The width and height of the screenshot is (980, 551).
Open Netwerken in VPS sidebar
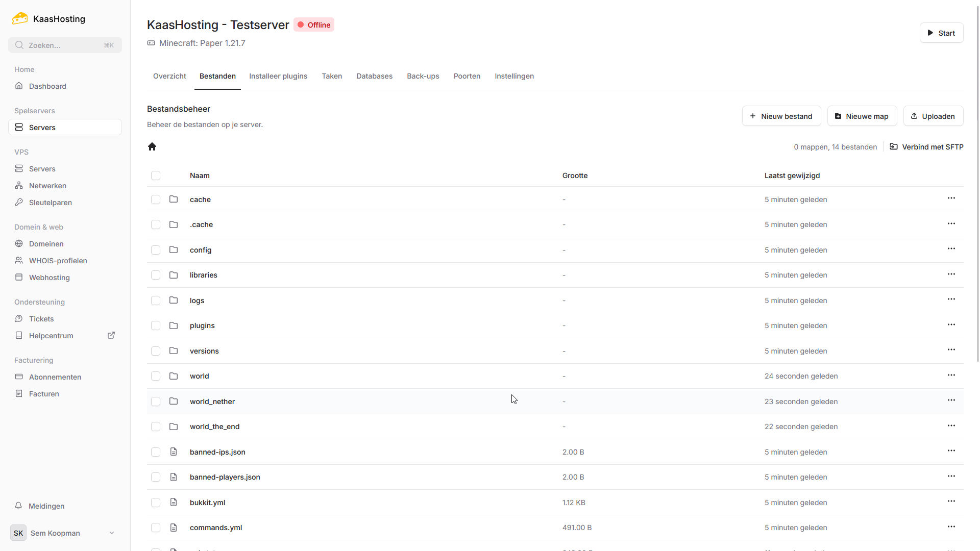click(x=47, y=186)
